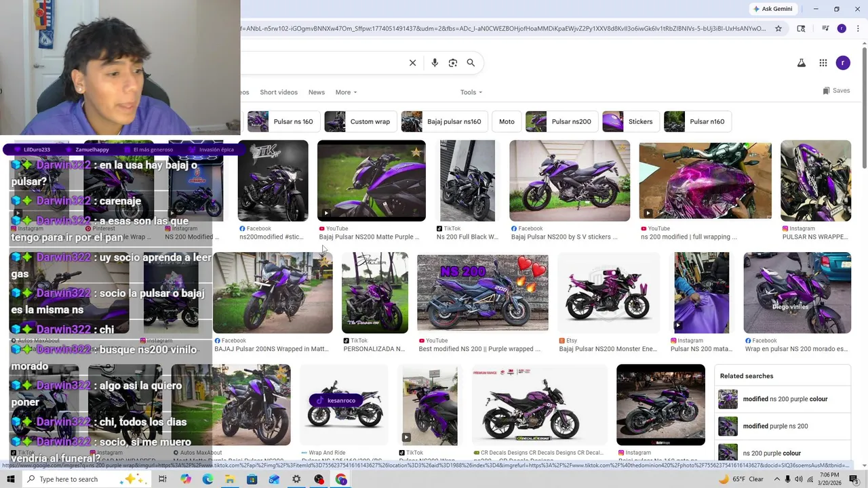Open the Google apps grid
868x488 pixels.
coord(823,63)
